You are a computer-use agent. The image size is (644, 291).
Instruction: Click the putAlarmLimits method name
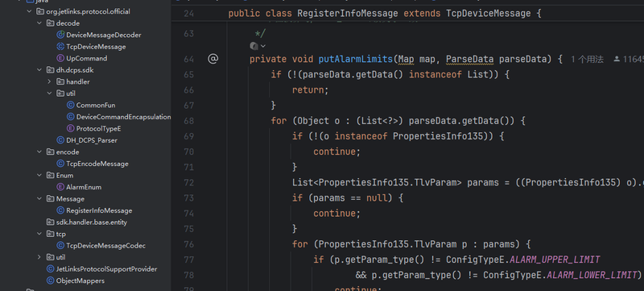coord(355,59)
